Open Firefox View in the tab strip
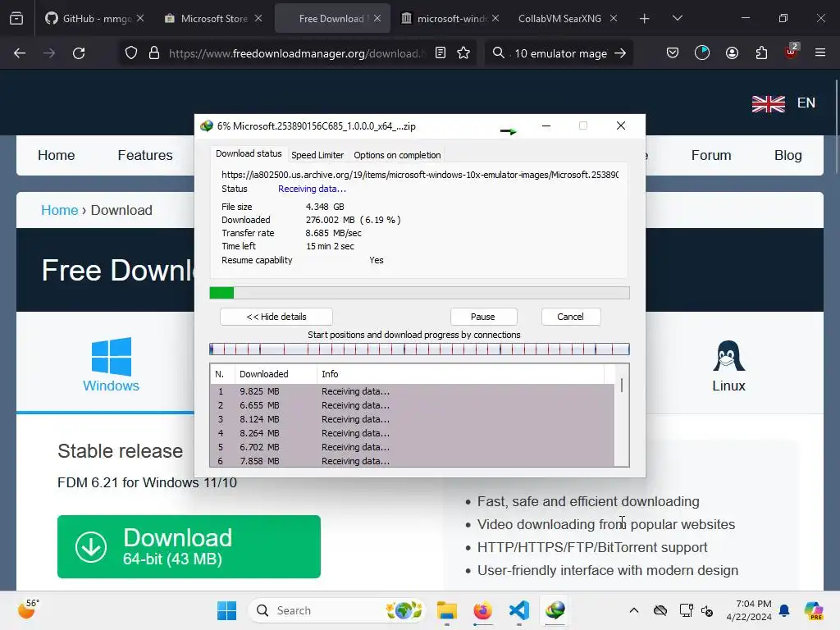840x630 pixels. click(16, 18)
